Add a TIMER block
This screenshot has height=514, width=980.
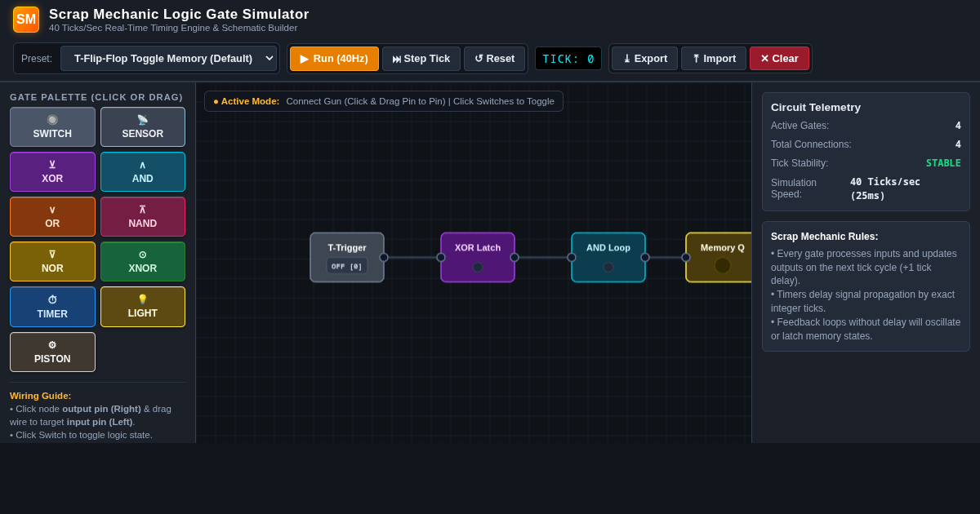tap(52, 307)
